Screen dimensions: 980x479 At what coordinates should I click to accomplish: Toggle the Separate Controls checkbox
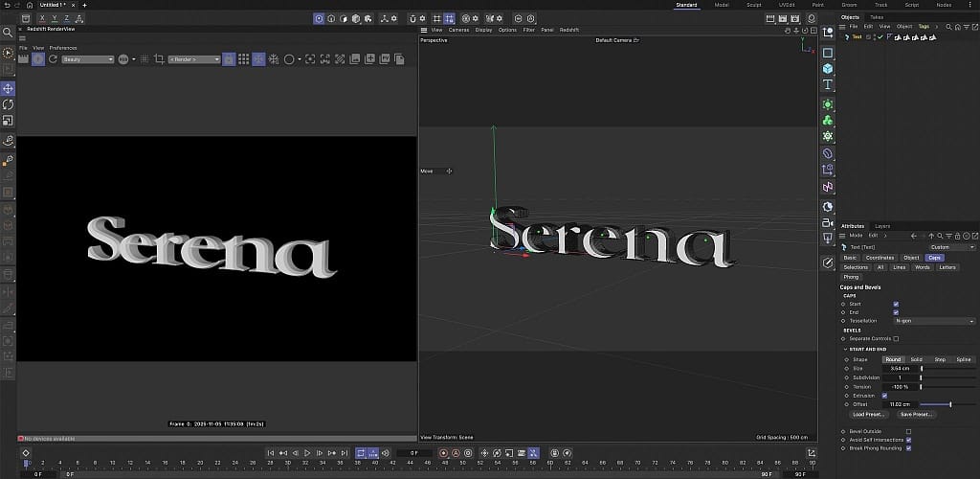click(x=896, y=338)
